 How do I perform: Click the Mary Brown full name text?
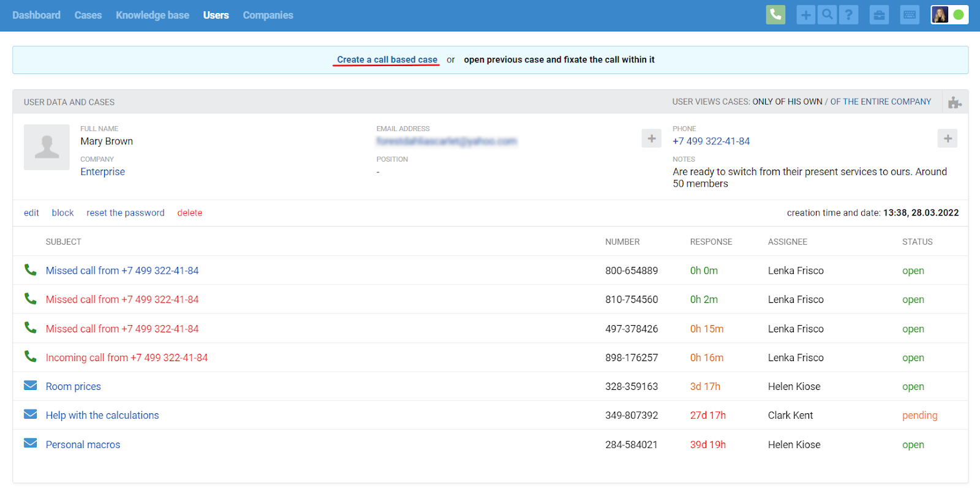[x=107, y=141]
